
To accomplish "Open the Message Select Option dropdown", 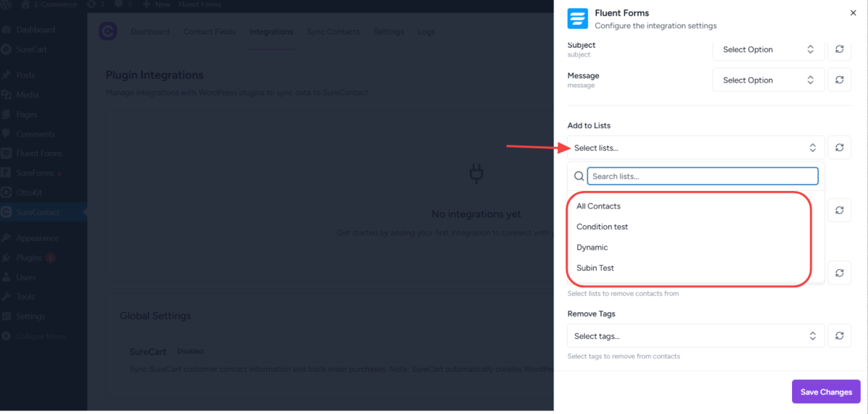I will (x=768, y=80).
